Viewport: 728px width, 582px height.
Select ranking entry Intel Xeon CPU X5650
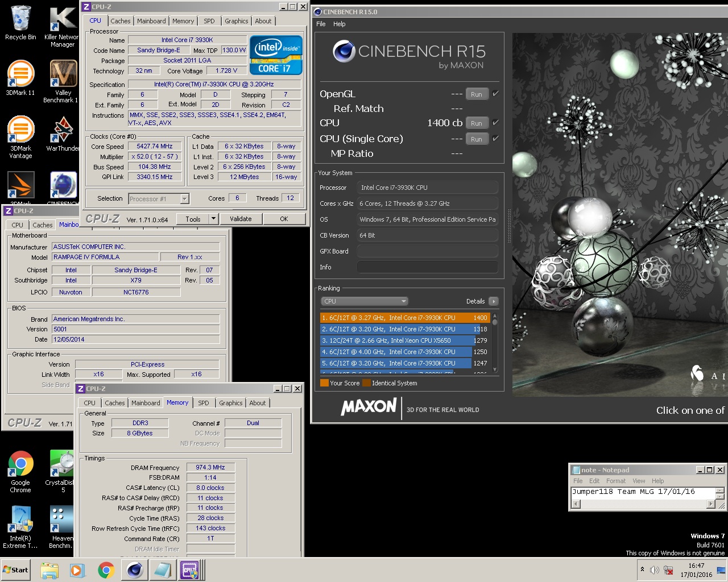pyautogui.click(x=404, y=340)
